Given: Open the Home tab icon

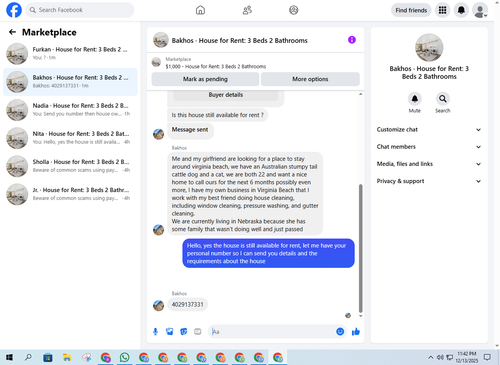Looking at the screenshot, I should point(200,10).
